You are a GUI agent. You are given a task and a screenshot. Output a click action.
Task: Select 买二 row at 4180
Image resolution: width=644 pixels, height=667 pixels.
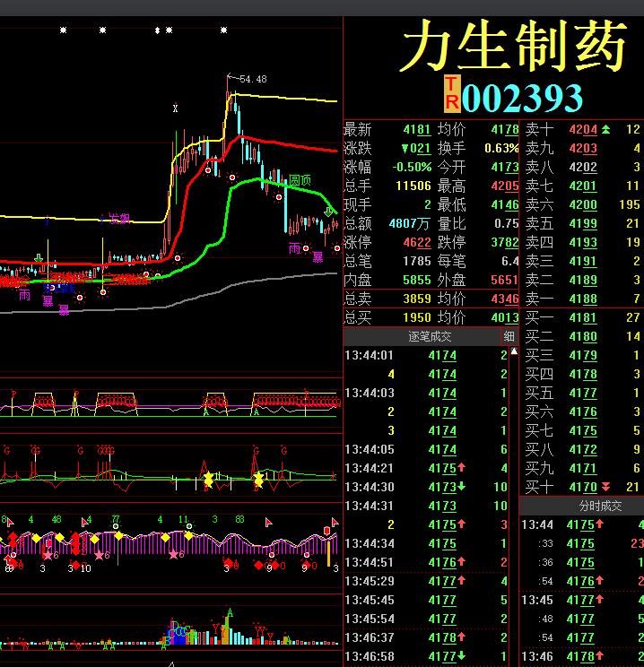coord(582,336)
